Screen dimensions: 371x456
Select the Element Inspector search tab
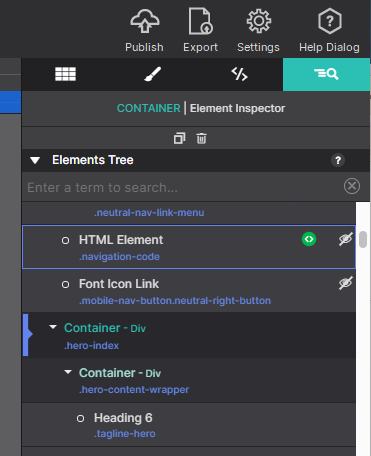point(326,74)
